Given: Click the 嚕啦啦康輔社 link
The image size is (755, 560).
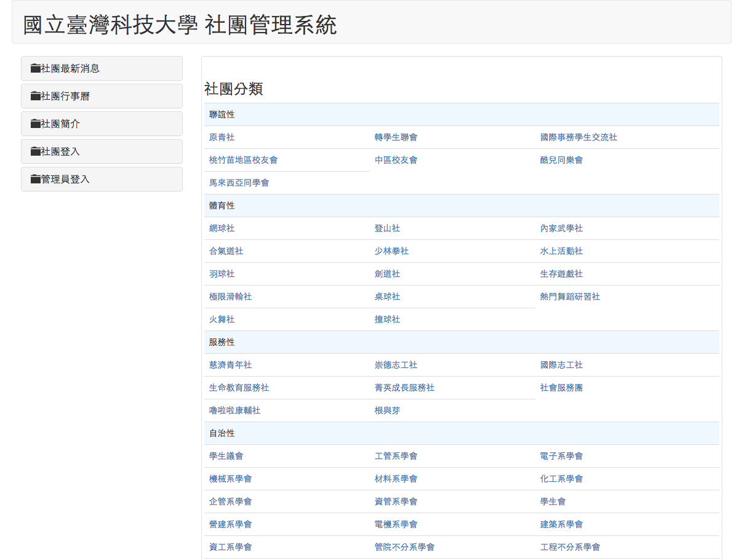Looking at the screenshot, I should point(234,410).
